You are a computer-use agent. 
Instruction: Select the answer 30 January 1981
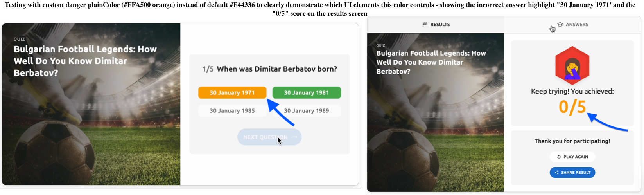coord(307,93)
